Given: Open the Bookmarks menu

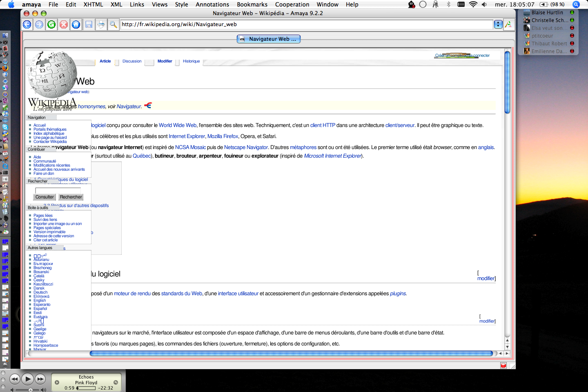Looking at the screenshot, I should [x=252, y=4].
